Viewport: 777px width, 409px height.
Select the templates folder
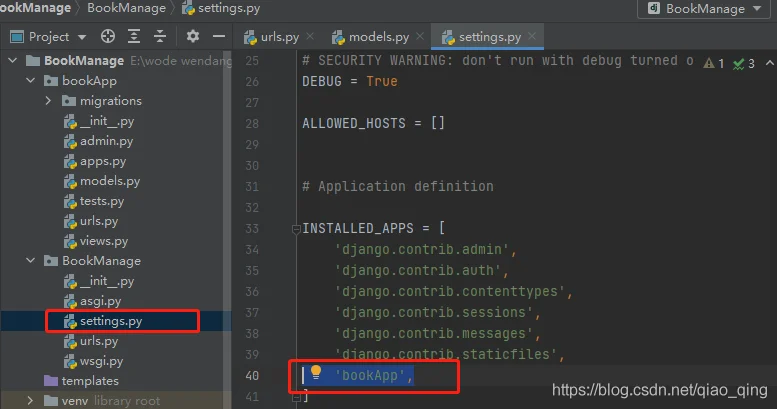point(81,381)
